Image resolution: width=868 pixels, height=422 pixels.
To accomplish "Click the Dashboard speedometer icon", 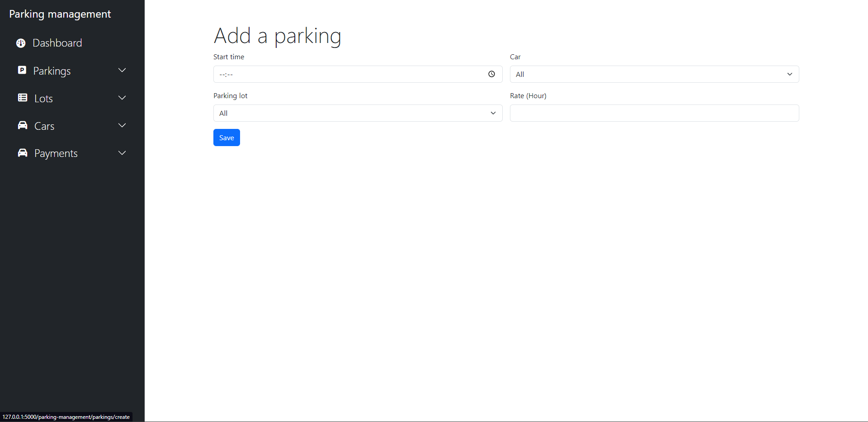I will [20, 43].
